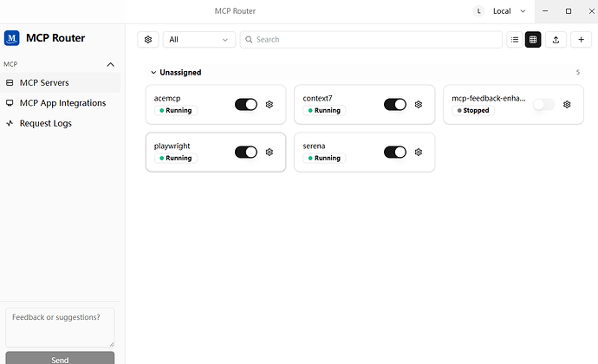The image size is (598, 364).
Task: Open MCP Servers page
Action: pos(61,83)
